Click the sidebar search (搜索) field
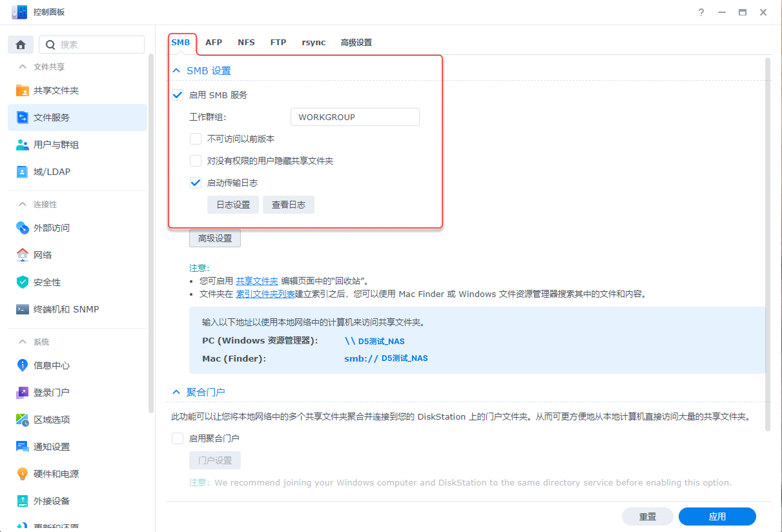Screen dimensions: 782x532 [x=92, y=45]
